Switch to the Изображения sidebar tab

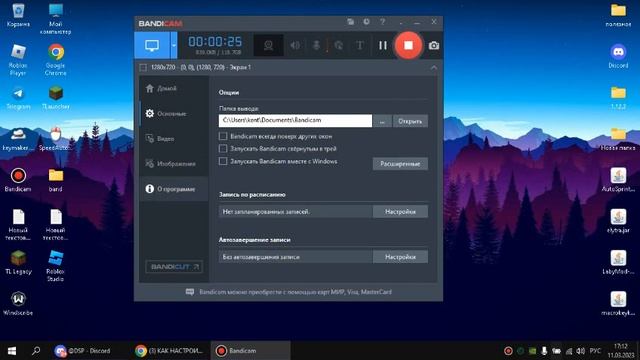173,164
